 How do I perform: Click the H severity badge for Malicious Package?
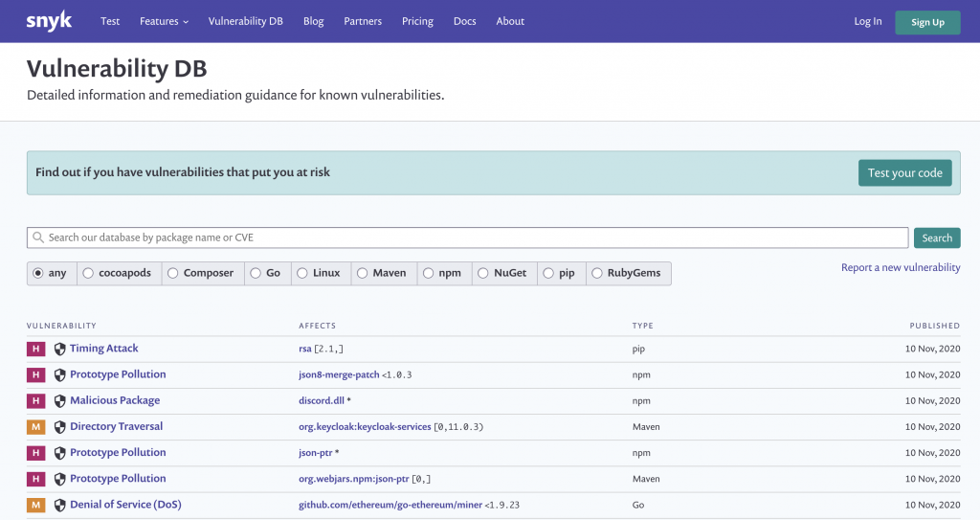click(x=35, y=400)
